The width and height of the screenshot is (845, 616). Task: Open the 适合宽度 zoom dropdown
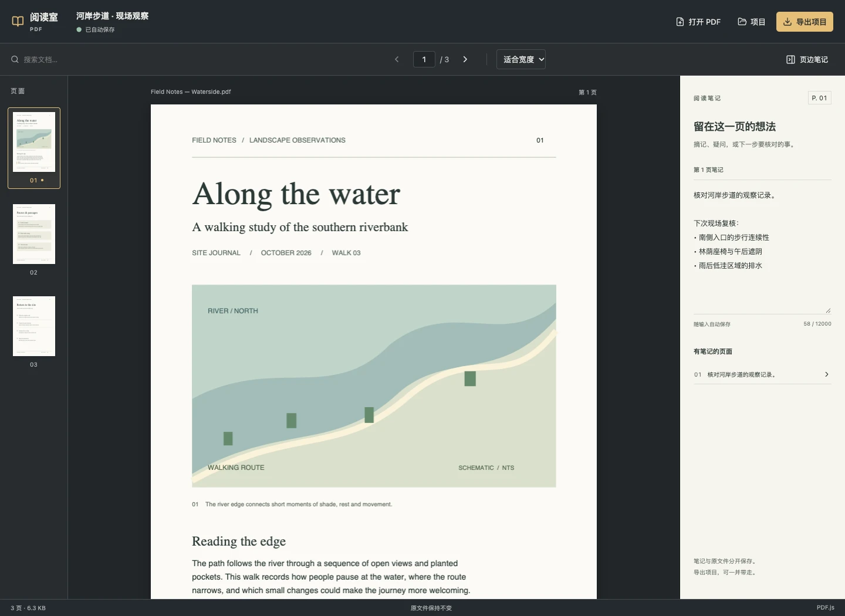(x=521, y=59)
